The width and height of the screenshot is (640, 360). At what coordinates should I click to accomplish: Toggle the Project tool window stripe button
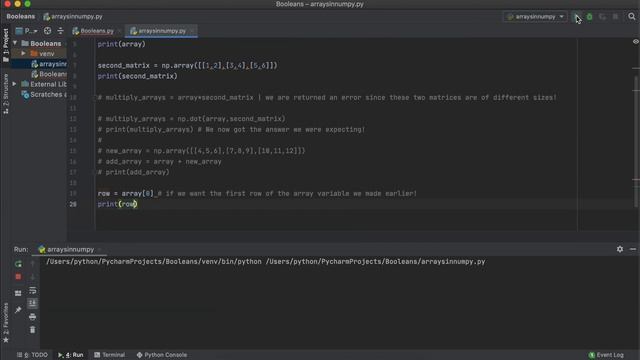pos(5,45)
